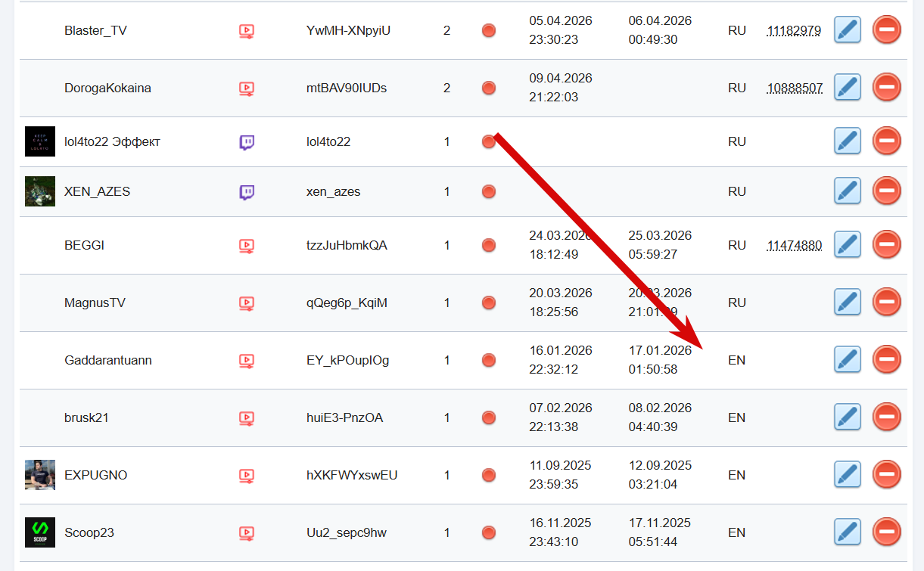Click the red status dot for DorogaKokaina
Screen dimensions: 924x571
pos(489,88)
